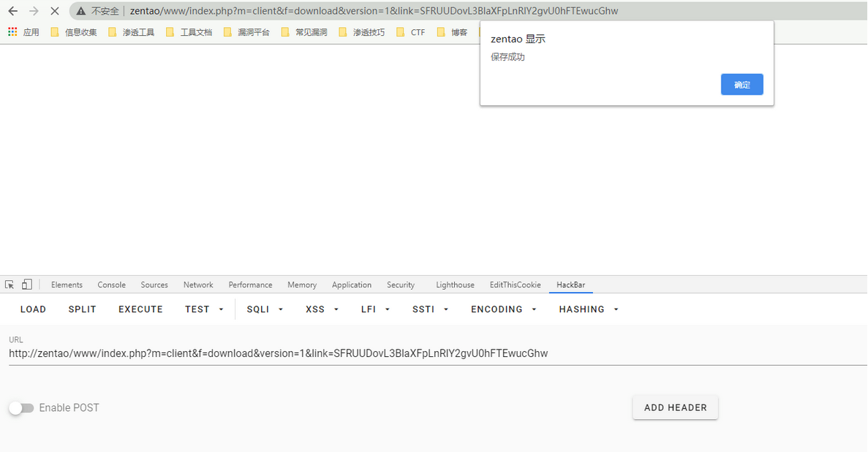The height and width of the screenshot is (452, 868).
Task: Click the browser back arrow
Action: [12, 11]
